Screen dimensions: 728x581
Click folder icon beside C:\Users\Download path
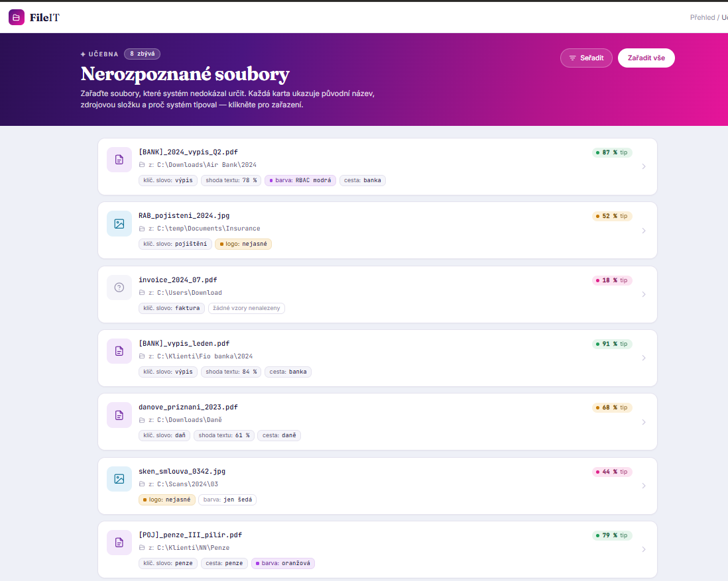point(142,292)
